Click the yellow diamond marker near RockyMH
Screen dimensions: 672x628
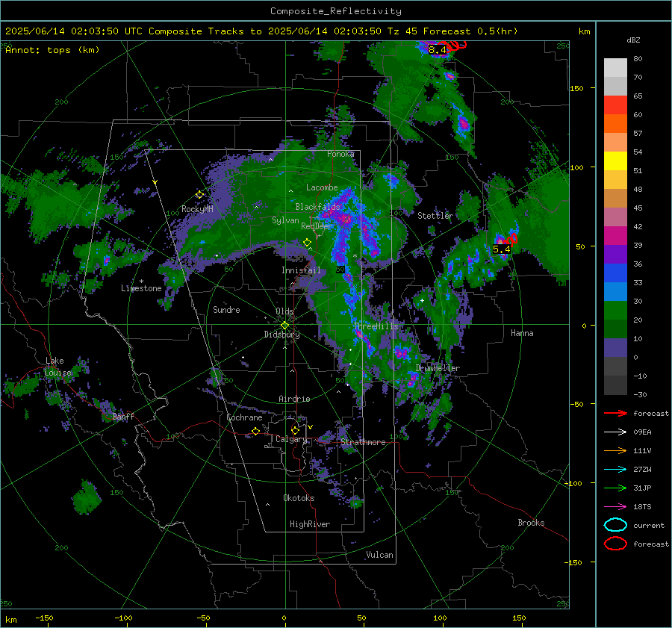[199, 195]
